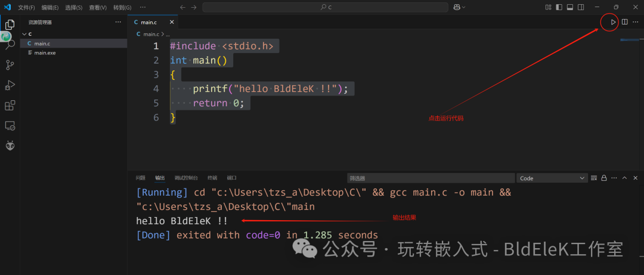Click the int main() line
The height and width of the screenshot is (275, 644).
pyautogui.click(x=199, y=60)
